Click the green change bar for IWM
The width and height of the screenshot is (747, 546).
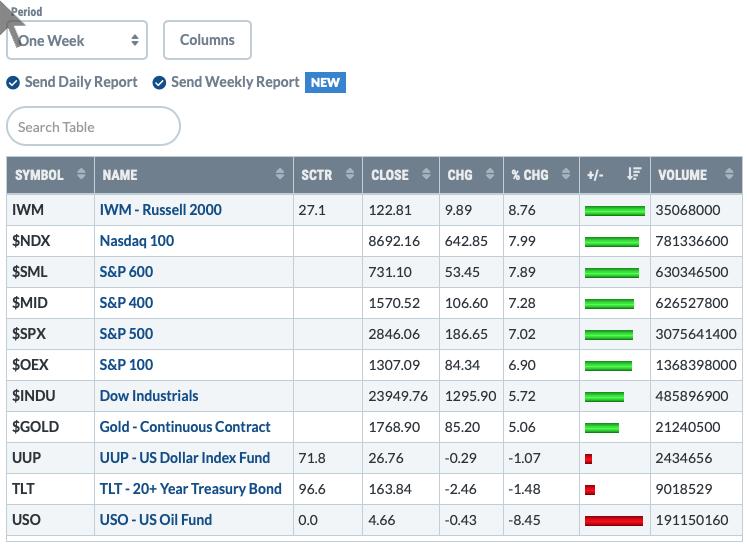coord(615,211)
